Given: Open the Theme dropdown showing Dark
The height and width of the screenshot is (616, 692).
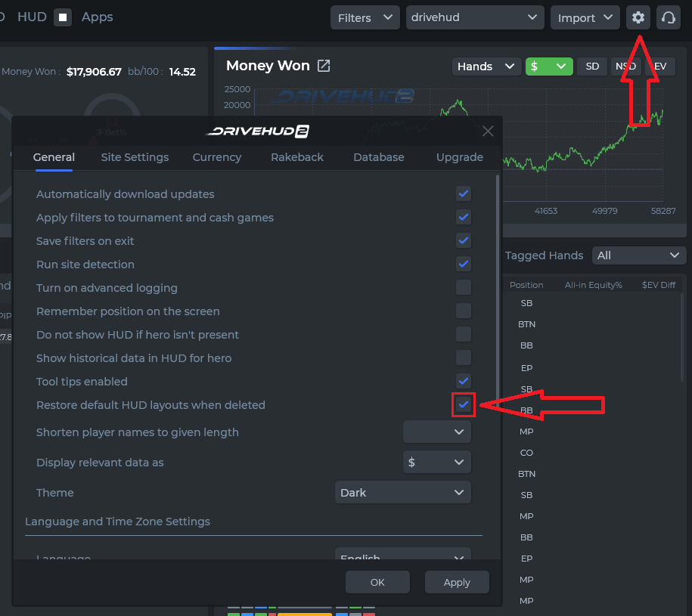Looking at the screenshot, I should pos(403,492).
